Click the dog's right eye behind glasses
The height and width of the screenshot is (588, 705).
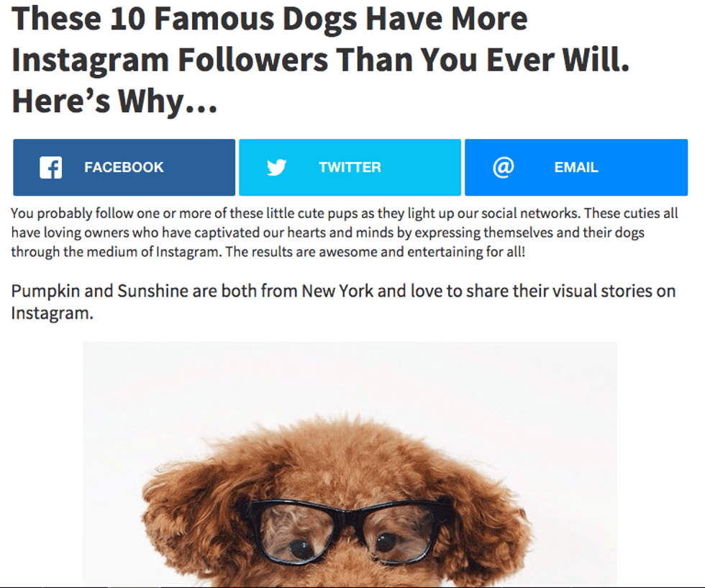tap(386, 542)
